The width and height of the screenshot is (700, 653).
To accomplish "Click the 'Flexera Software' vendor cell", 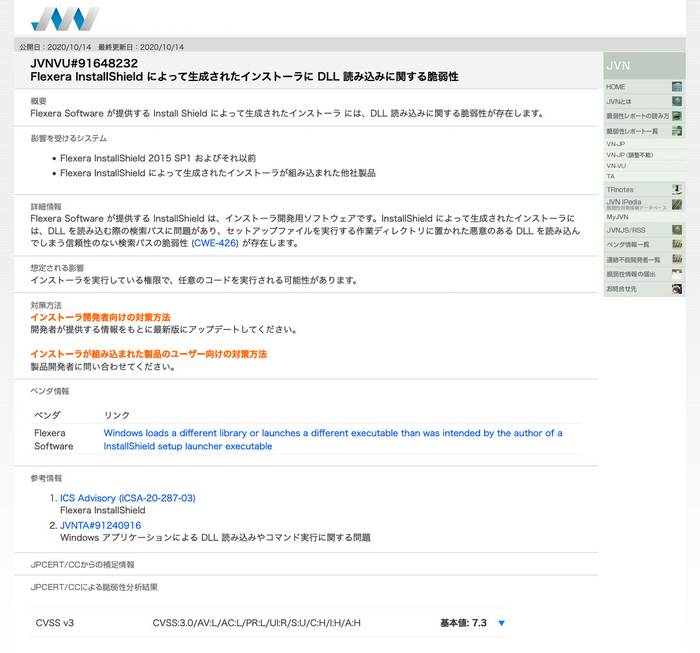I will 54,440.
